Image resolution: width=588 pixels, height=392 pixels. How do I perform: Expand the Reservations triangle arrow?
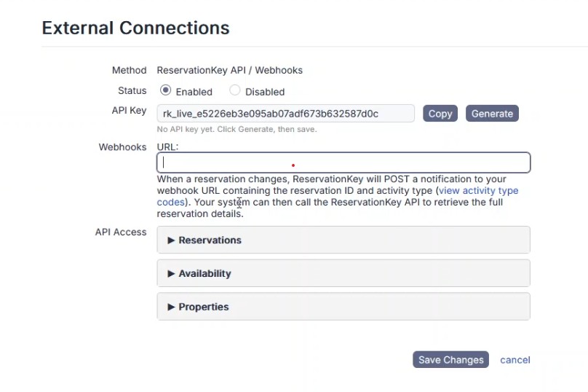tap(171, 240)
